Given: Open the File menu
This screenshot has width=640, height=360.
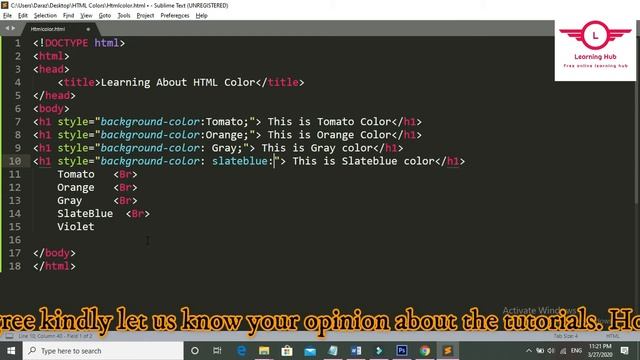Looking at the screenshot, I should (x=7, y=16).
